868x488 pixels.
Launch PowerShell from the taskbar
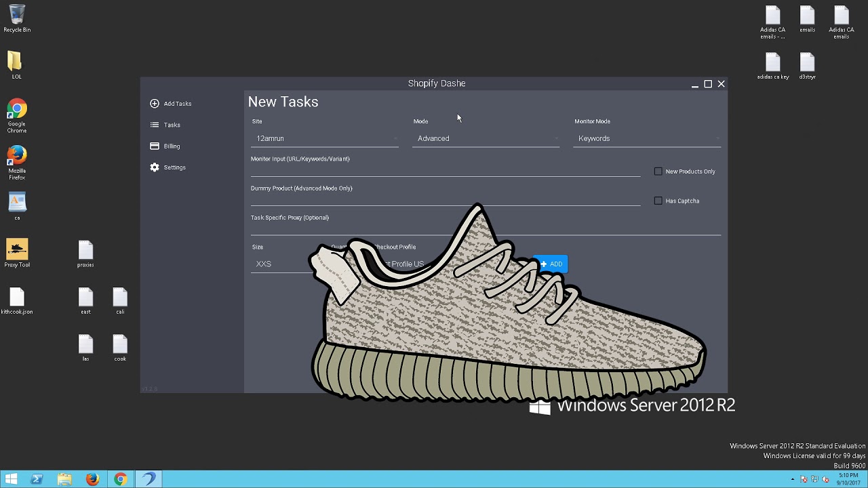pos(37,479)
